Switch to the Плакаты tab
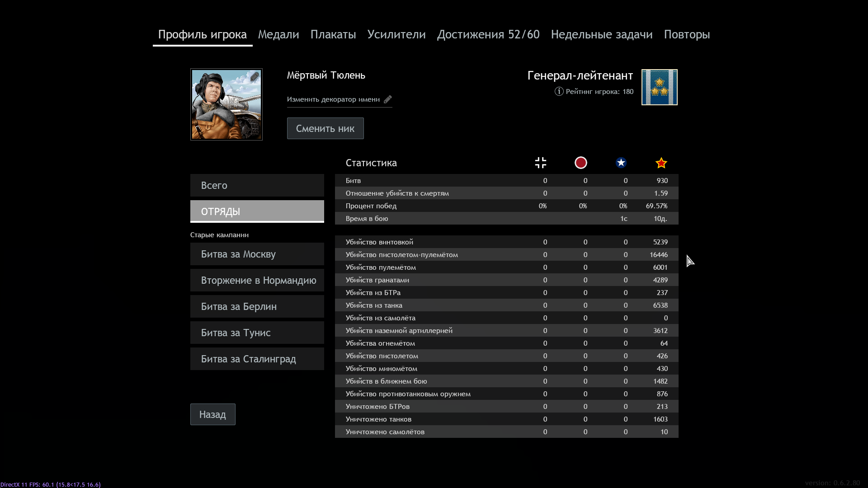Image resolution: width=868 pixels, height=488 pixels. (333, 34)
